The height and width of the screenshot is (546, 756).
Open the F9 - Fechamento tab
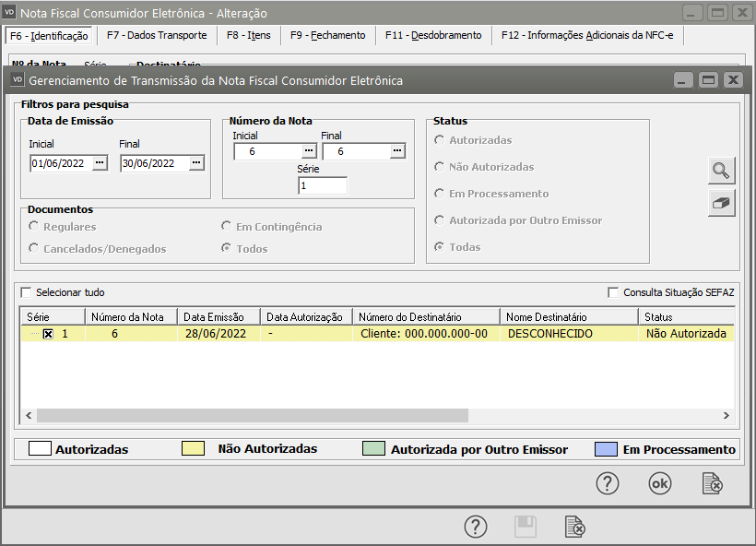(327, 35)
